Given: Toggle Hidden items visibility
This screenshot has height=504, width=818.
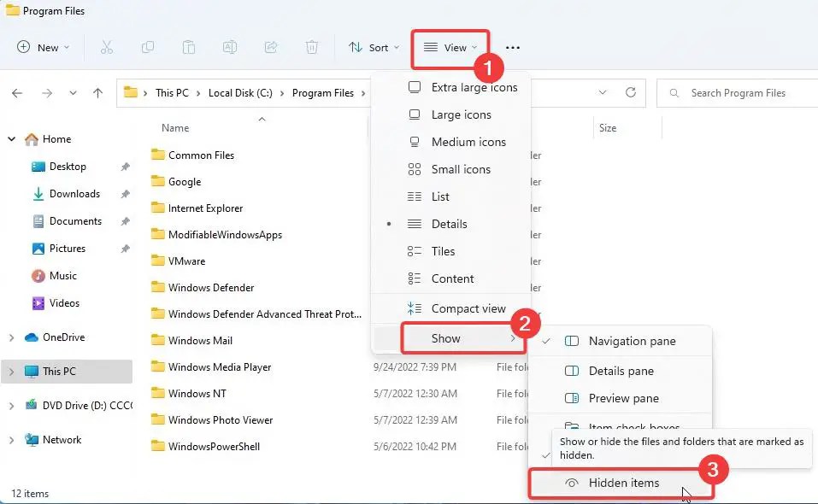Looking at the screenshot, I should coord(623,483).
